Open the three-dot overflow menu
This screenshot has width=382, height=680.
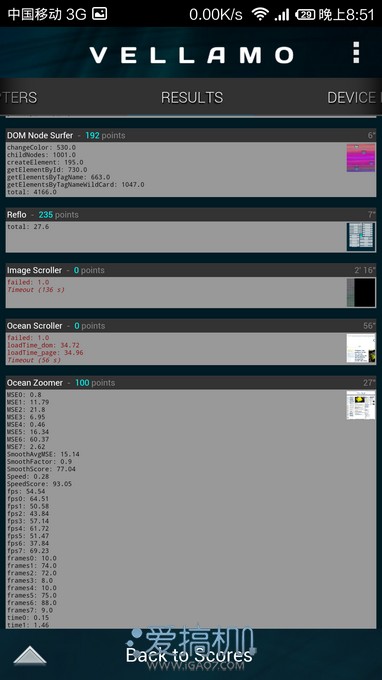click(x=356, y=53)
